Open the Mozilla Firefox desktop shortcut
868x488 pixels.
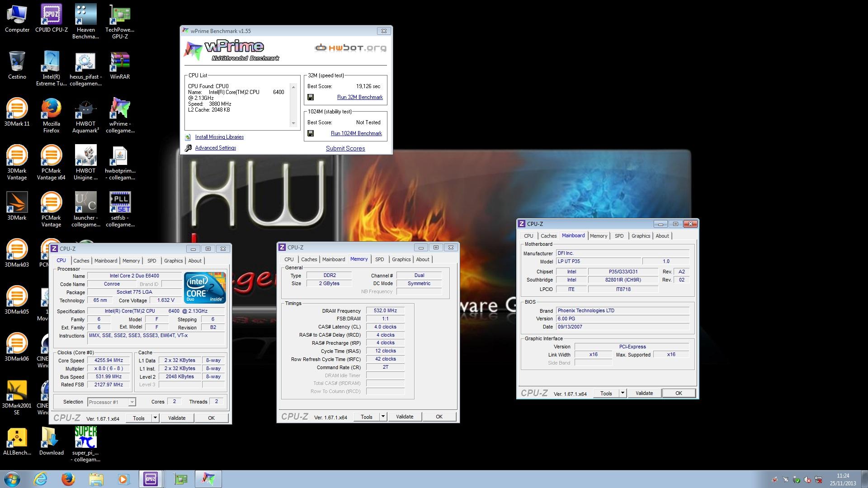pos(52,116)
